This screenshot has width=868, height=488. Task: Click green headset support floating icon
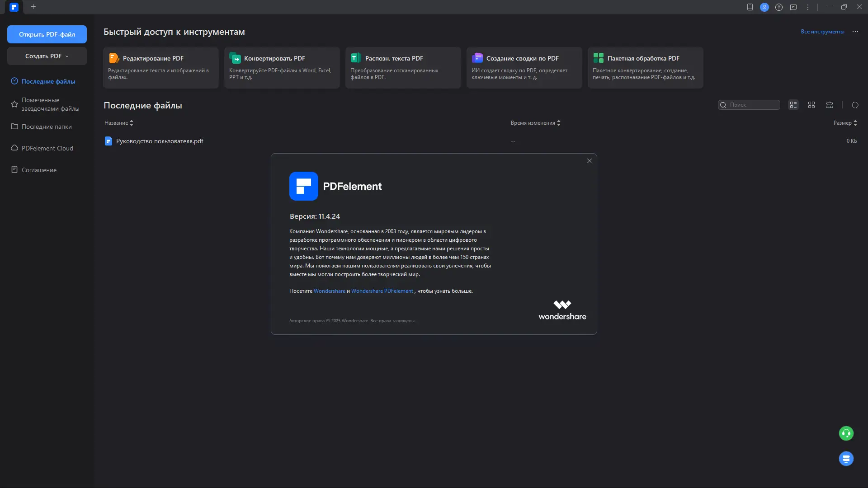(x=846, y=433)
